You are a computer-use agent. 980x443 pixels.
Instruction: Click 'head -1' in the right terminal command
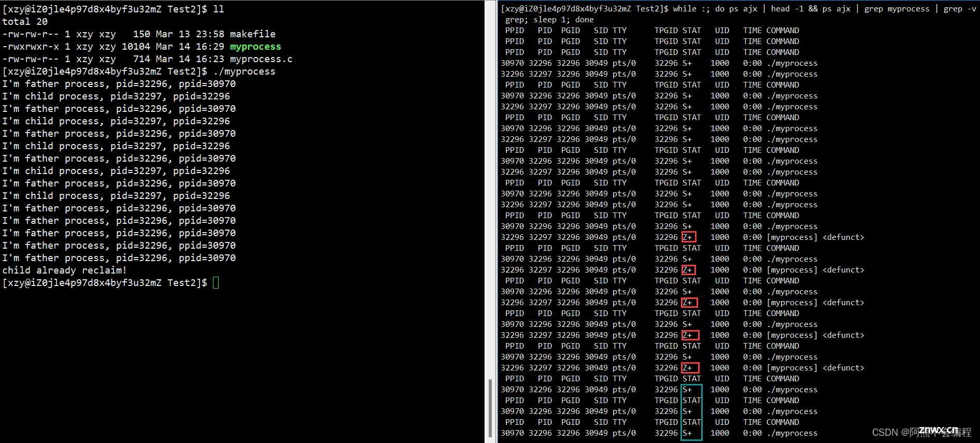pyautogui.click(x=787, y=9)
